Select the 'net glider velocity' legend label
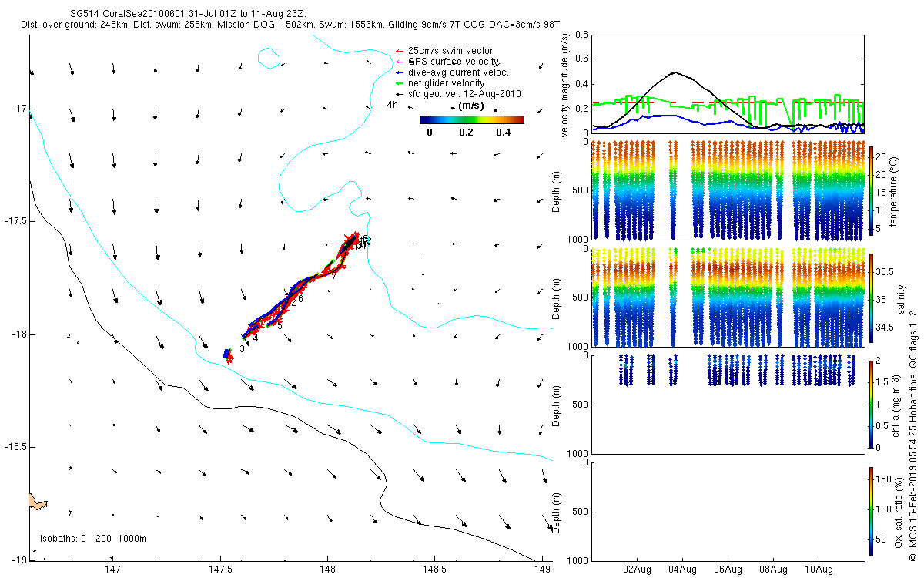This screenshot has height=578, width=924. click(x=447, y=83)
